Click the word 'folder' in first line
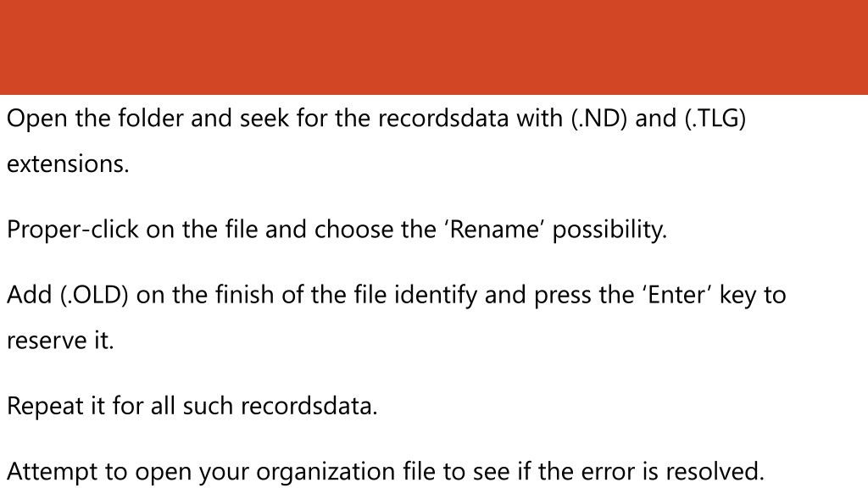 click(x=150, y=119)
